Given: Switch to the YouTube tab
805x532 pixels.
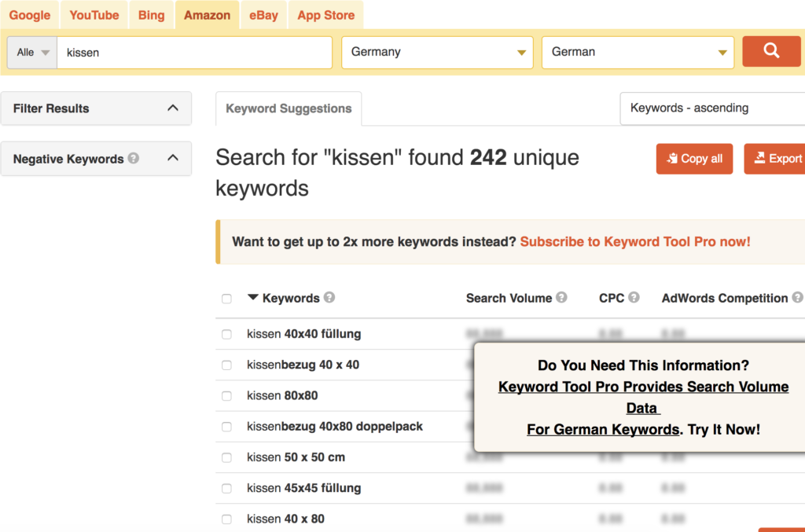Looking at the screenshot, I should point(94,16).
